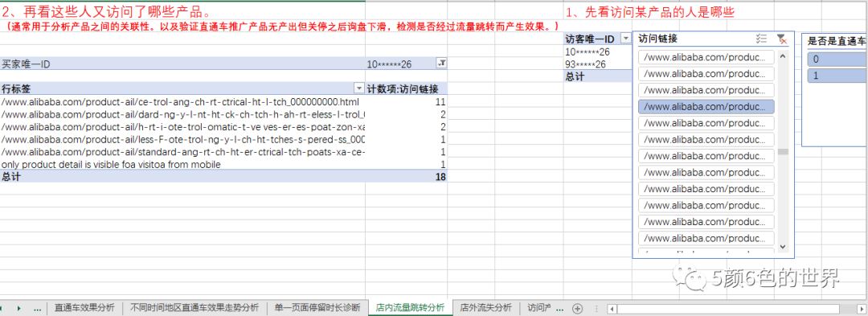
Task: Switch to 直通车效果分析 sheet tab
Action: point(84,308)
